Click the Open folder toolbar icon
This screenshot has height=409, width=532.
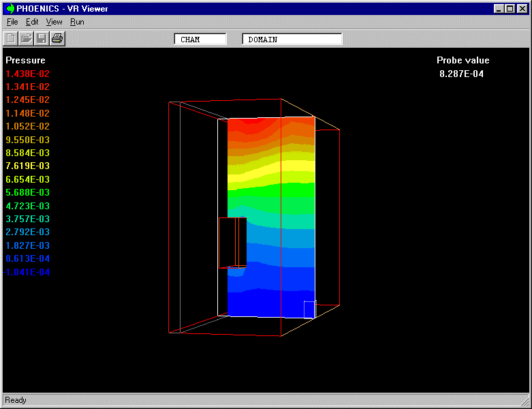point(26,38)
